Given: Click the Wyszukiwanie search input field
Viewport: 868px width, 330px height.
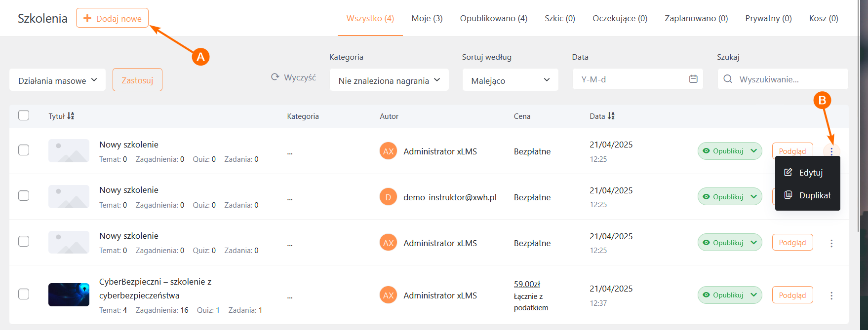Looking at the screenshot, I should [x=789, y=79].
